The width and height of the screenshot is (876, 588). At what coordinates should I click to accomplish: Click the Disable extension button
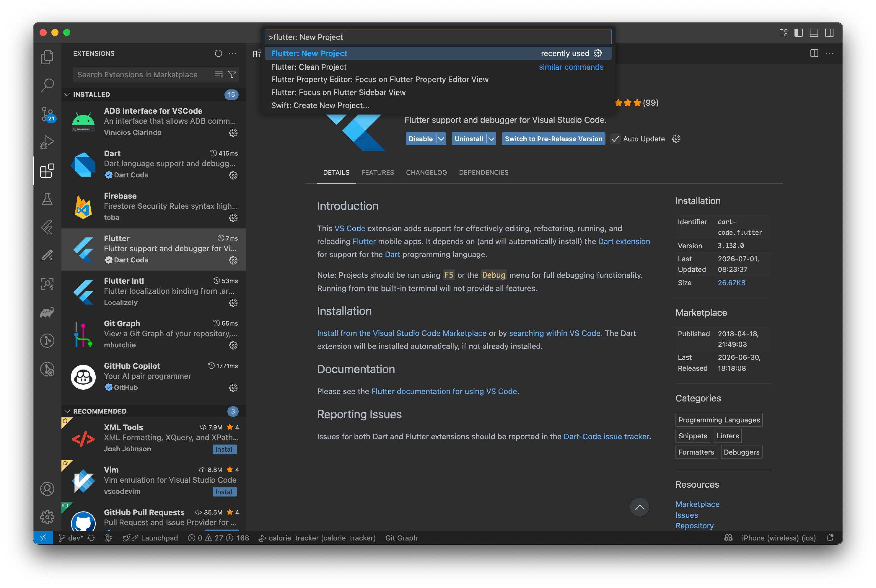pos(421,139)
